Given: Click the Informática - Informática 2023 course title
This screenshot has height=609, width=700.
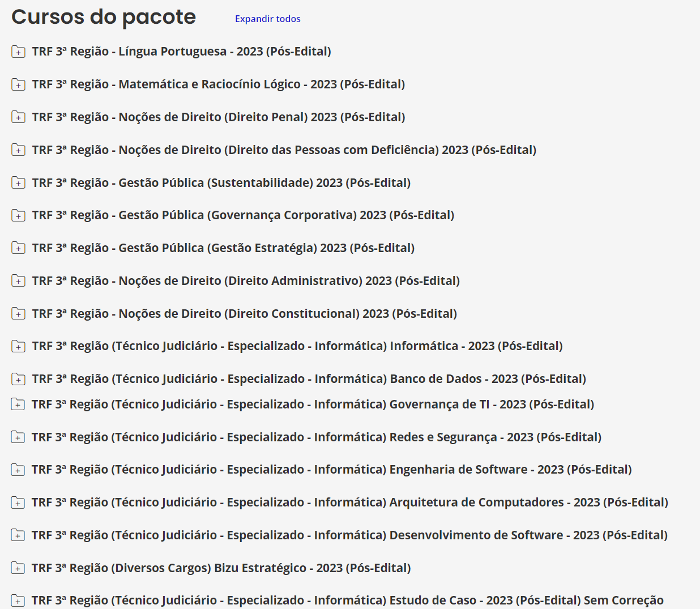Looking at the screenshot, I should [297, 346].
